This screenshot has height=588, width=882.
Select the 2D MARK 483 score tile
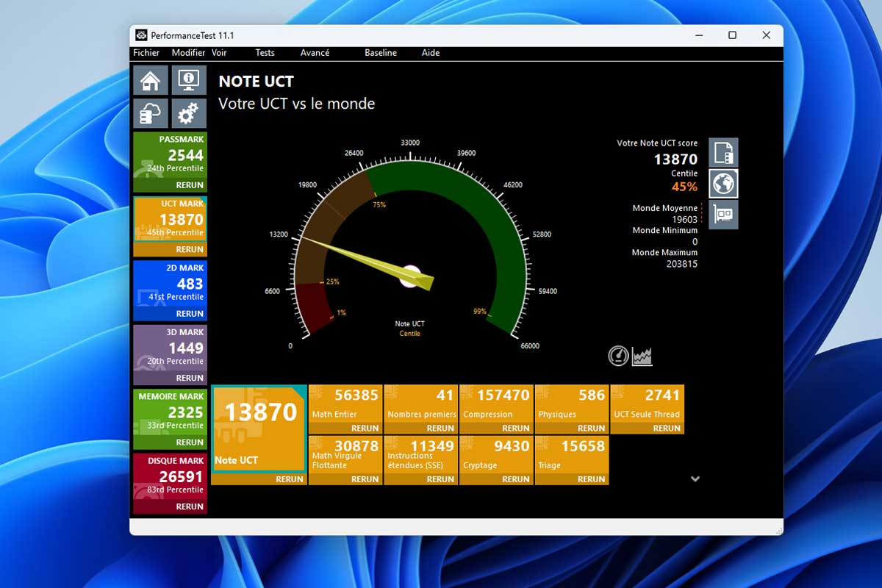click(171, 284)
